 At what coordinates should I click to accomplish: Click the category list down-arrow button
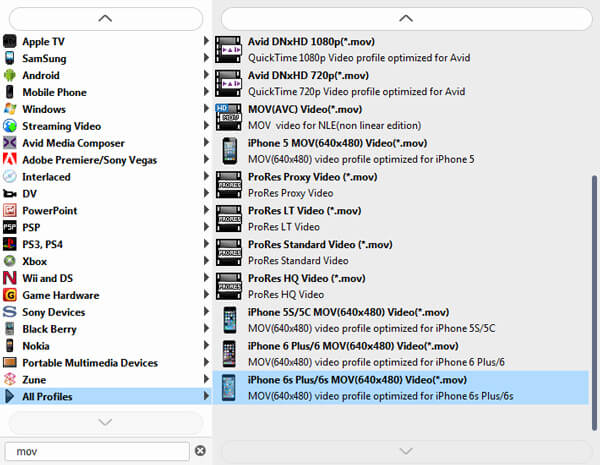106,422
